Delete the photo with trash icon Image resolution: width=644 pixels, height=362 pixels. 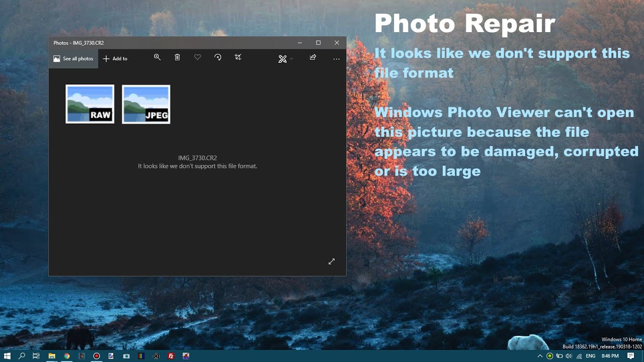[177, 57]
